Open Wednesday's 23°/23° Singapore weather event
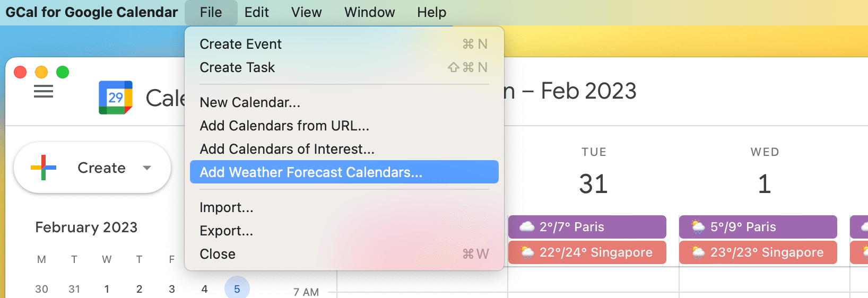868x298 pixels. [758, 252]
